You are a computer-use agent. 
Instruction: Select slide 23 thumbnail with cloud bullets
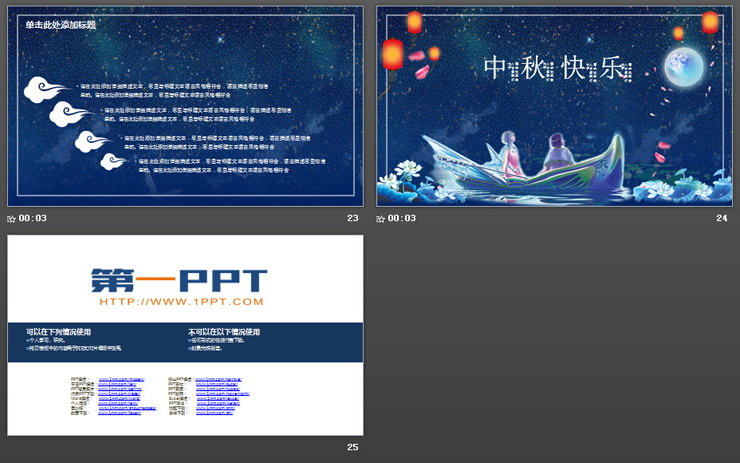tap(185, 106)
